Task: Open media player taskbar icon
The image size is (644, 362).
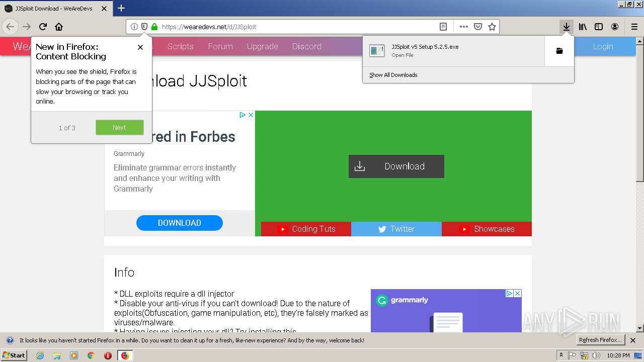Action: click(74, 355)
